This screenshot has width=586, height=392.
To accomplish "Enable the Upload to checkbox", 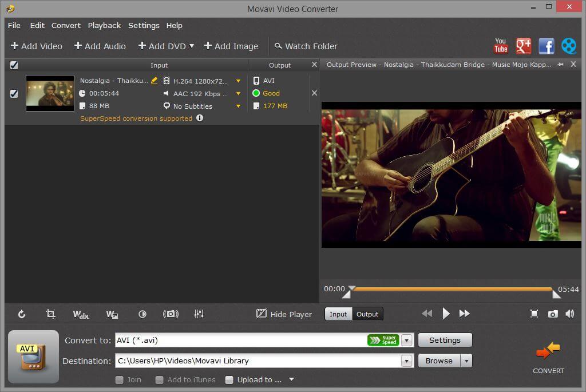I will pyautogui.click(x=229, y=379).
